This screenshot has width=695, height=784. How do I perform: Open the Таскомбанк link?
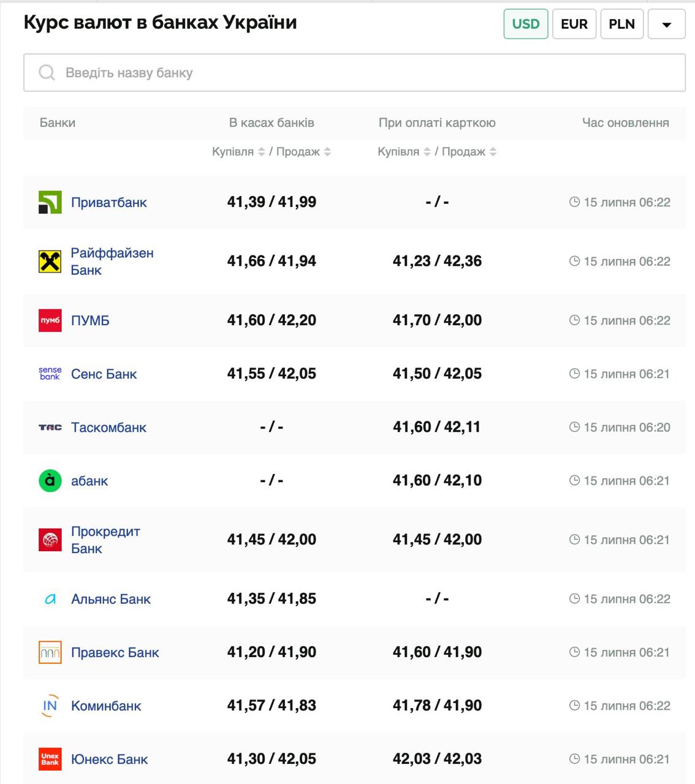108,428
